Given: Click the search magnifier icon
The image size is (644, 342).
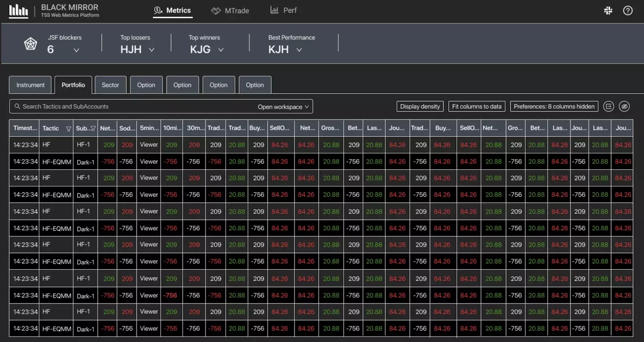Looking at the screenshot, I should [x=17, y=106].
